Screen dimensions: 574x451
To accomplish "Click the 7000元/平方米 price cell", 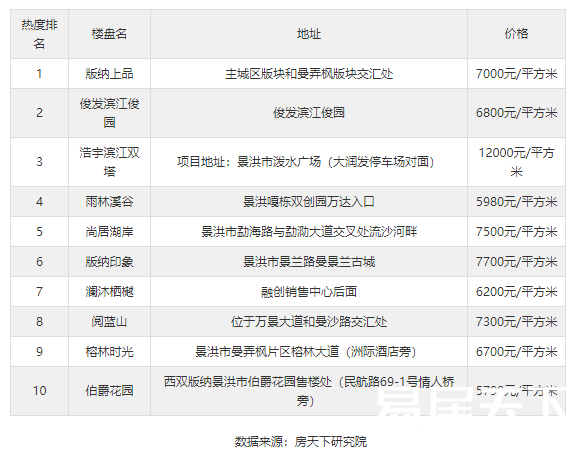I will point(516,74).
